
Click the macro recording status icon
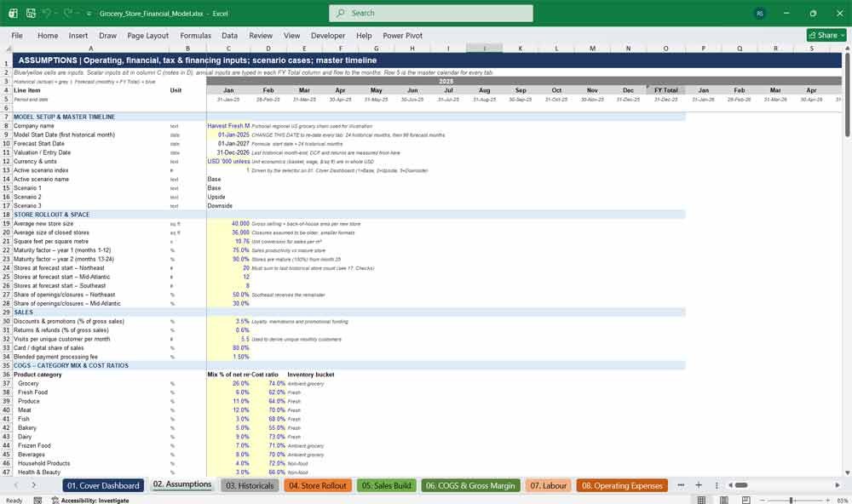pyautogui.click(x=37, y=501)
